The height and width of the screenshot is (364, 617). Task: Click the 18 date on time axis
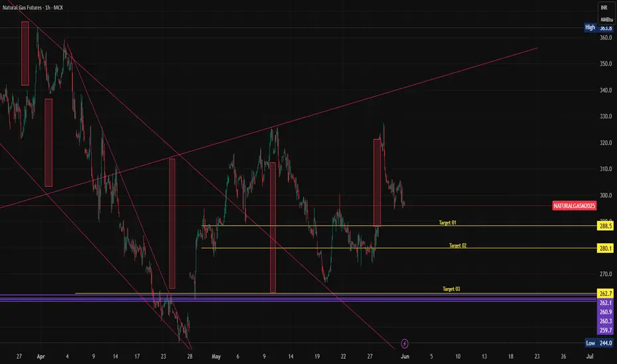click(x=510, y=357)
